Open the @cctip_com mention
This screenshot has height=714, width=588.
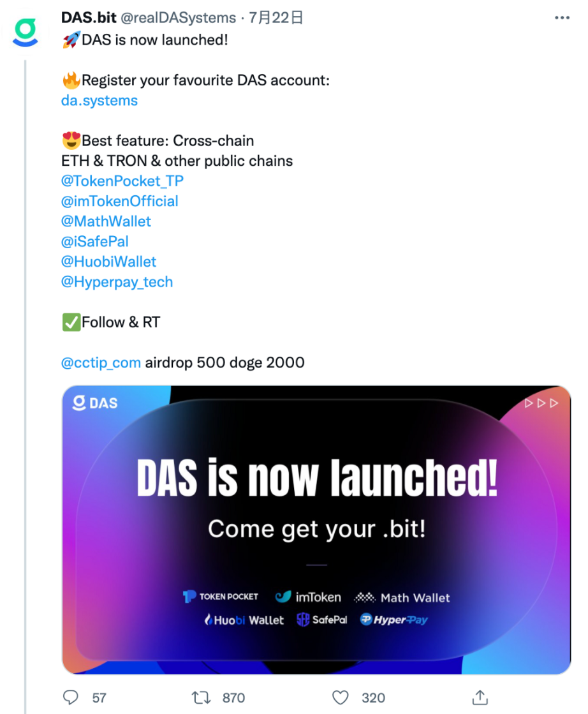pyautogui.click(x=101, y=362)
